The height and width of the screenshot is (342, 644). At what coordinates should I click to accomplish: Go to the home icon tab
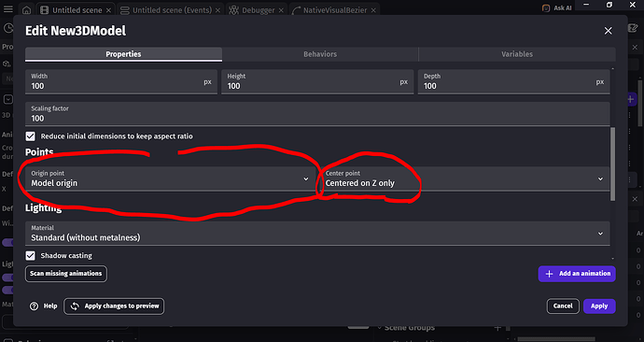[26, 10]
